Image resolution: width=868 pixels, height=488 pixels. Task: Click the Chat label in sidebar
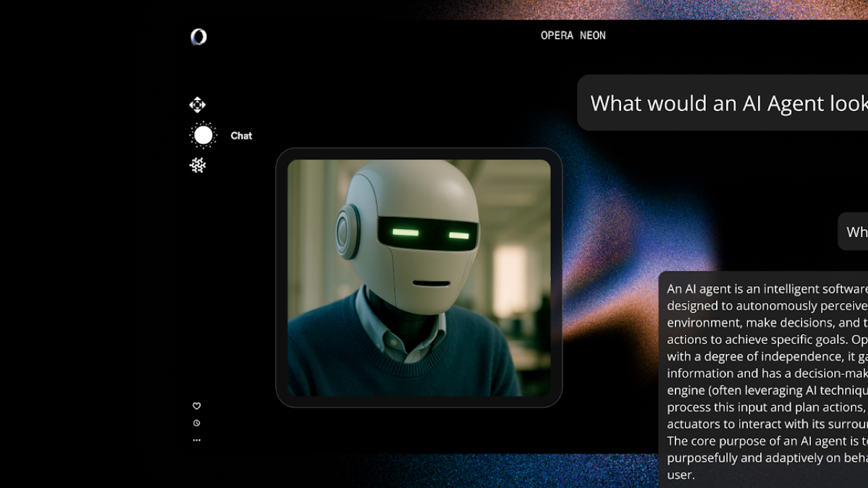241,136
